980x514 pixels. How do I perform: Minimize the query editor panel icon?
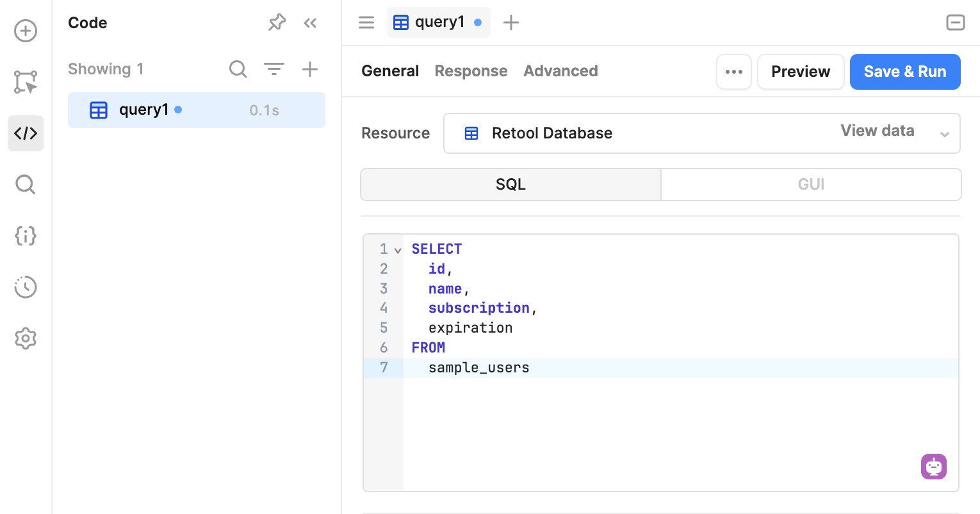click(x=956, y=22)
